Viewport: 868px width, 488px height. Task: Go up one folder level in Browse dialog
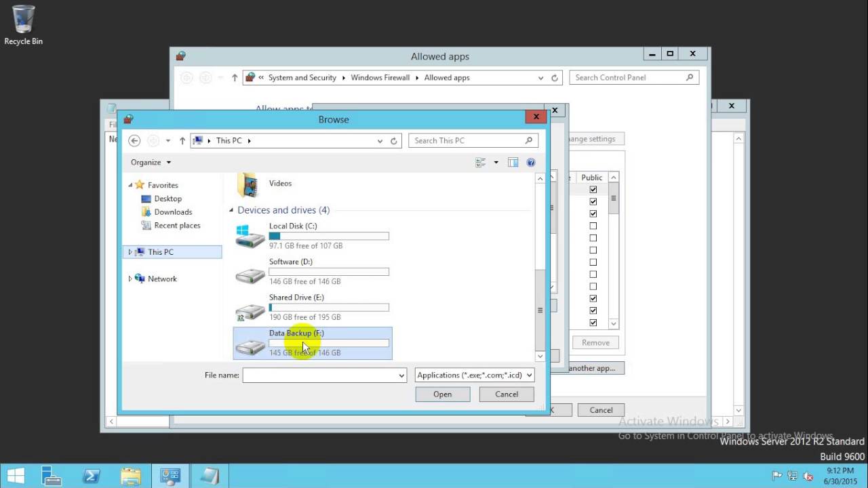(x=182, y=141)
